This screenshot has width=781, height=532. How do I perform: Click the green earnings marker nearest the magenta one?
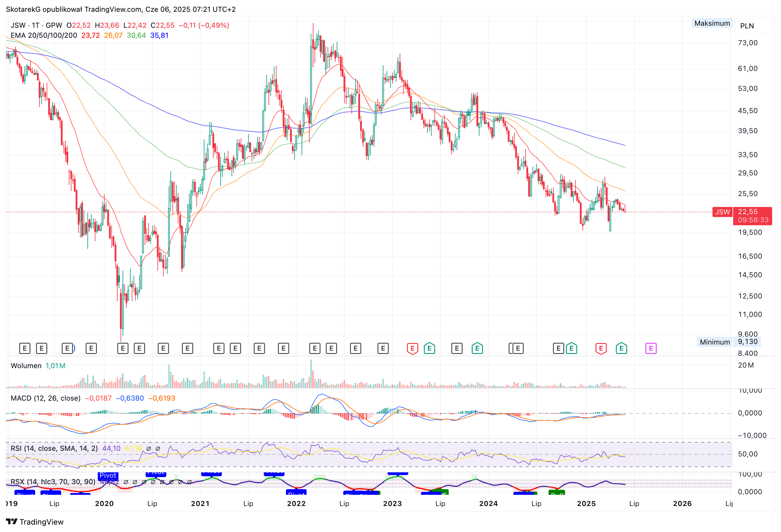click(621, 348)
